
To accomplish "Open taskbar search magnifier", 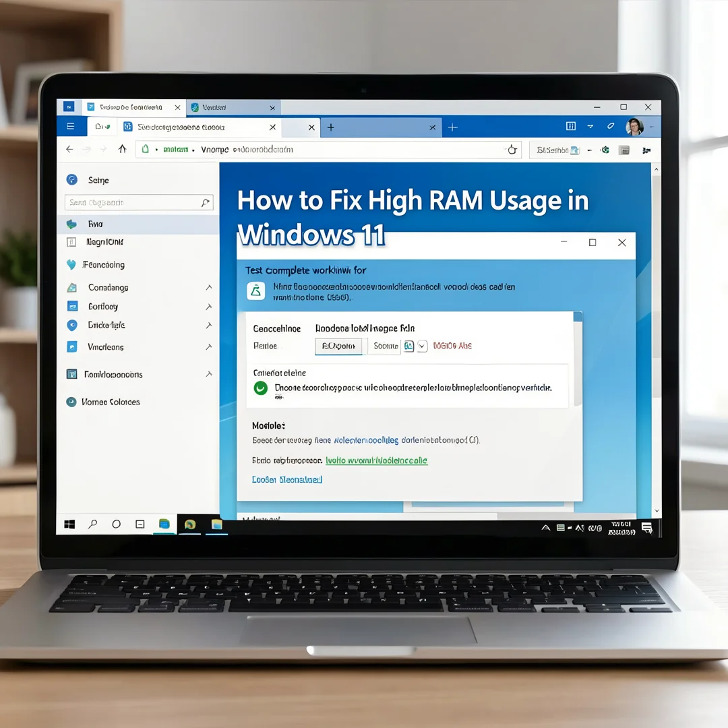I will pos(93,524).
